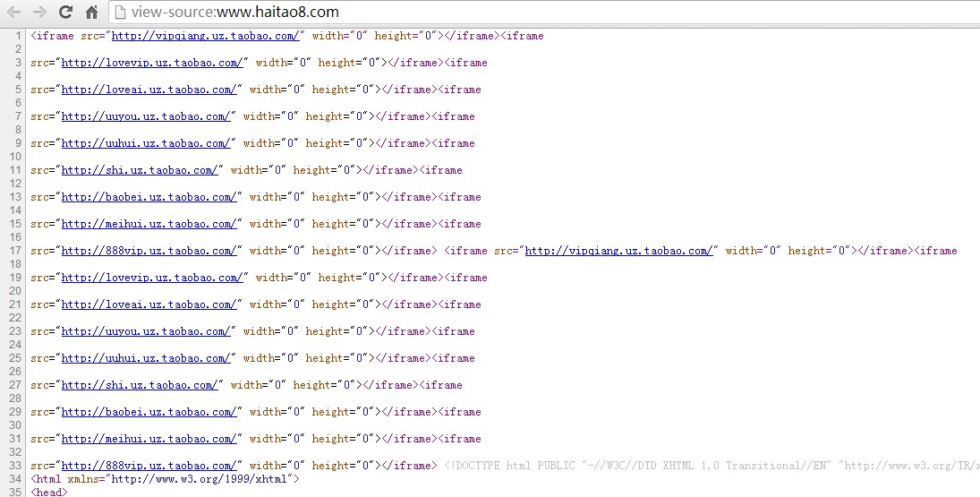Image resolution: width=980 pixels, height=497 pixels.
Task: Click the DOCTYPE html PUBLIC declaration text
Action: coord(712,467)
